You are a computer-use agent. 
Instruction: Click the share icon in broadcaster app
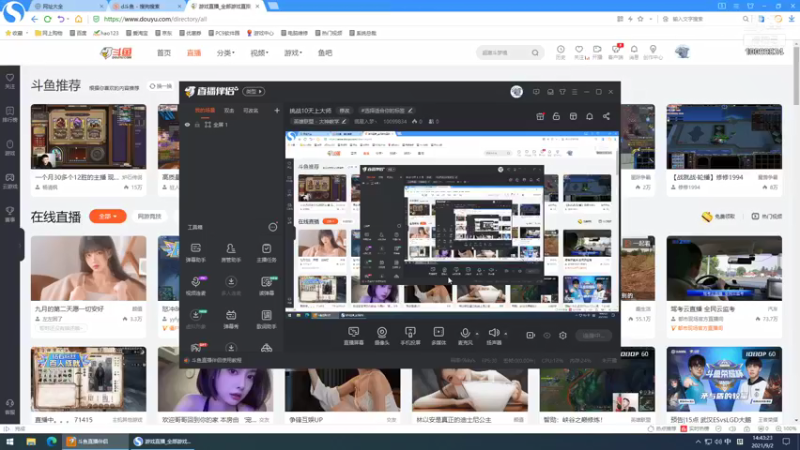click(606, 116)
